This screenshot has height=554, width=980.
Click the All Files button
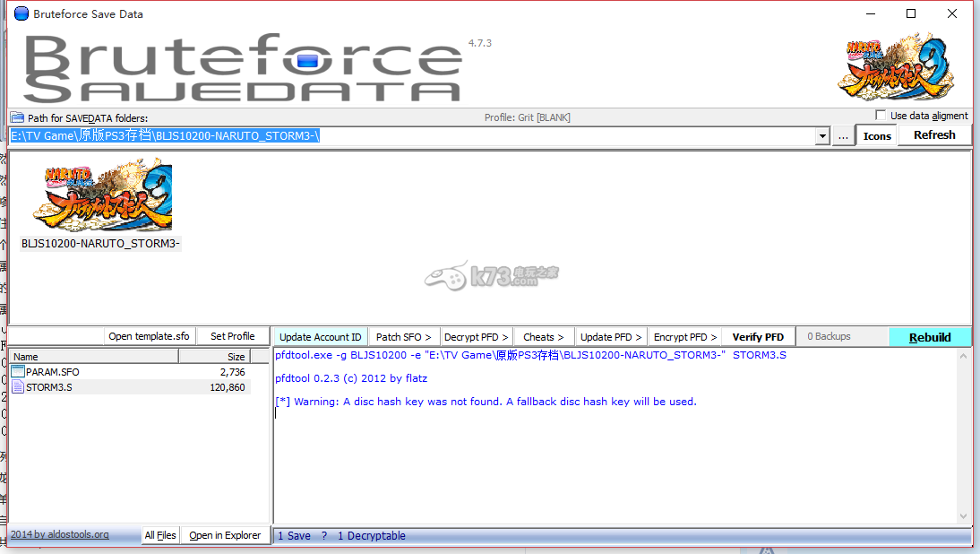pyautogui.click(x=160, y=535)
